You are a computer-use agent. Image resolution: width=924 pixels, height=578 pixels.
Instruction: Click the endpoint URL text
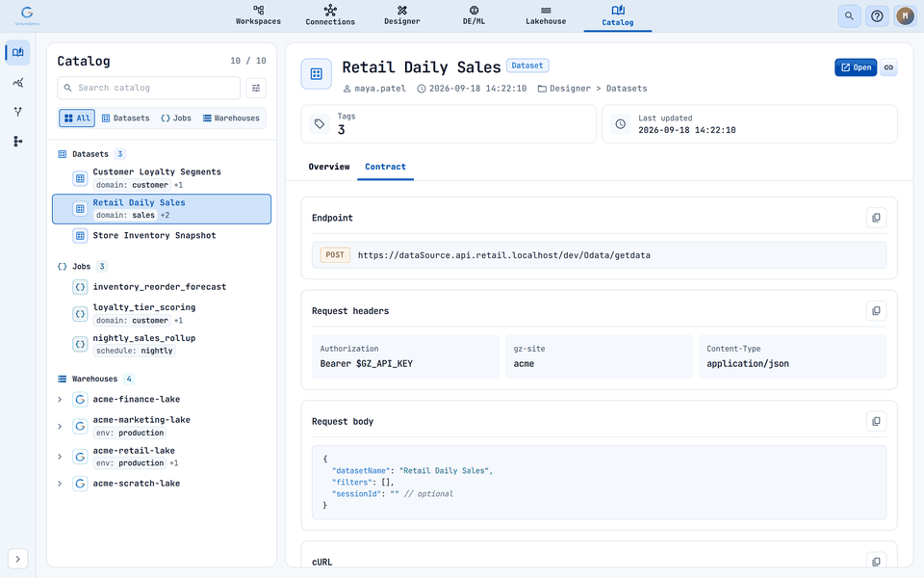[x=503, y=255]
